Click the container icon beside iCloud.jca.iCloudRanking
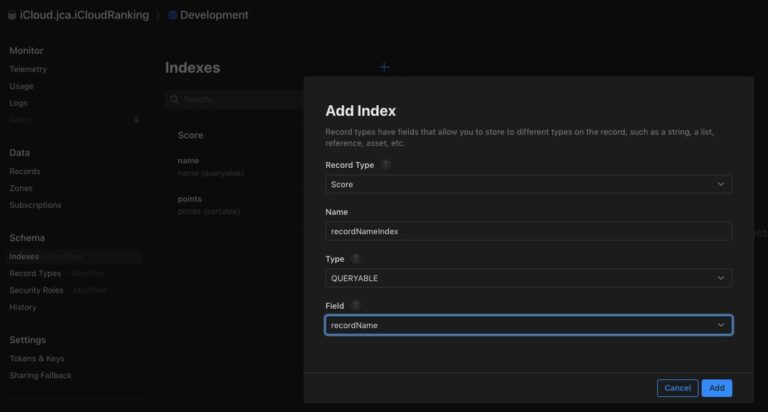The image size is (768, 412). tap(12, 15)
